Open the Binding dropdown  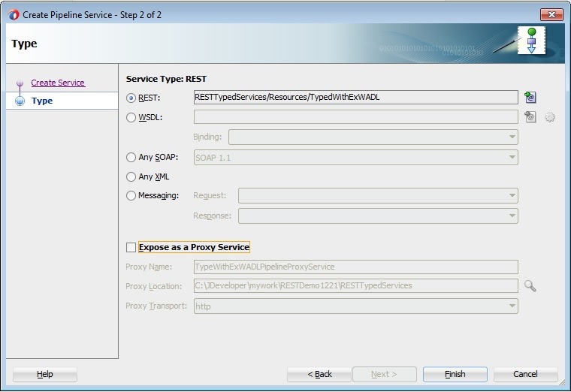[x=373, y=137]
